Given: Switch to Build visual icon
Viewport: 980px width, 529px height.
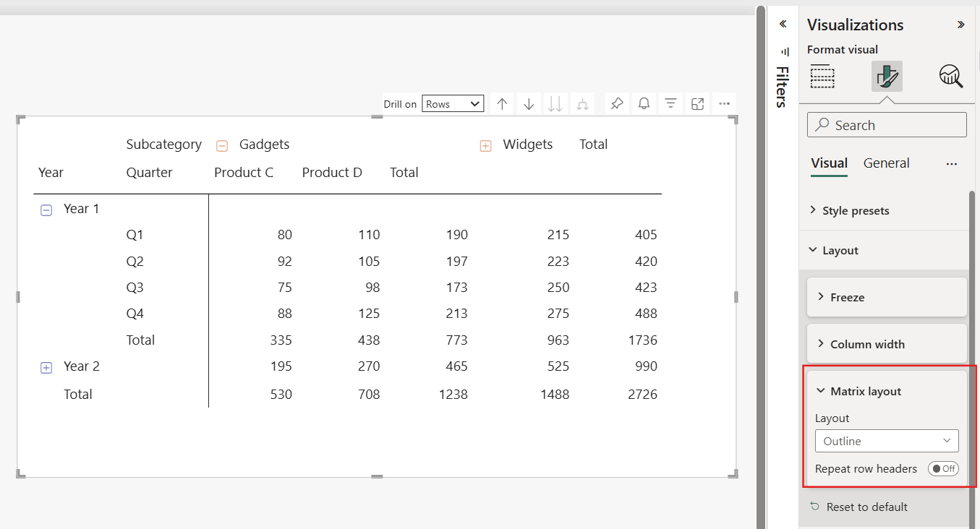Looking at the screenshot, I should (822, 76).
